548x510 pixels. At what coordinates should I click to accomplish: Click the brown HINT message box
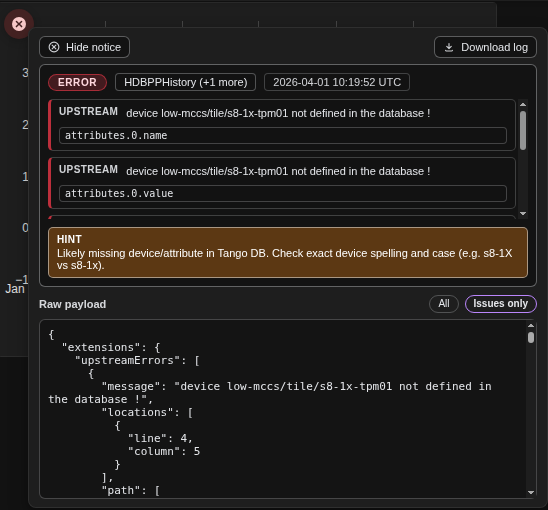pos(288,252)
